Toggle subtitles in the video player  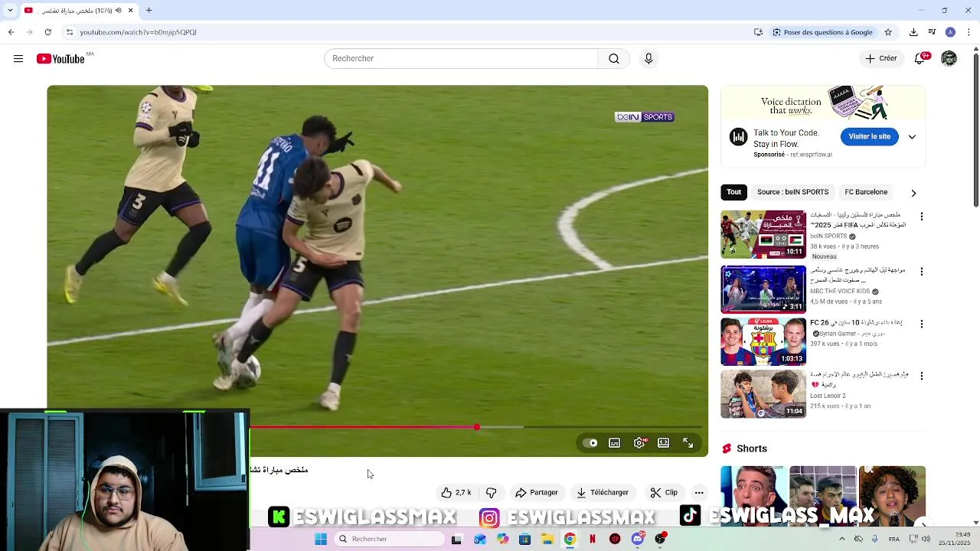tap(615, 443)
